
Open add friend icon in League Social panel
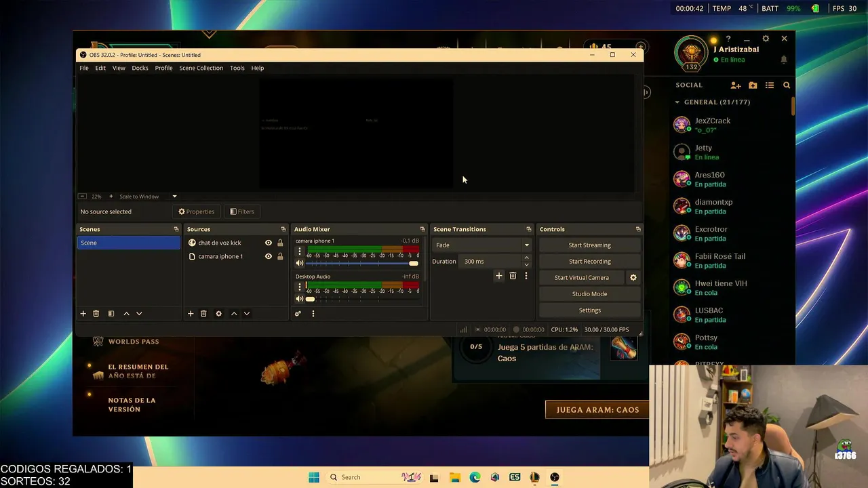(736, 85)
